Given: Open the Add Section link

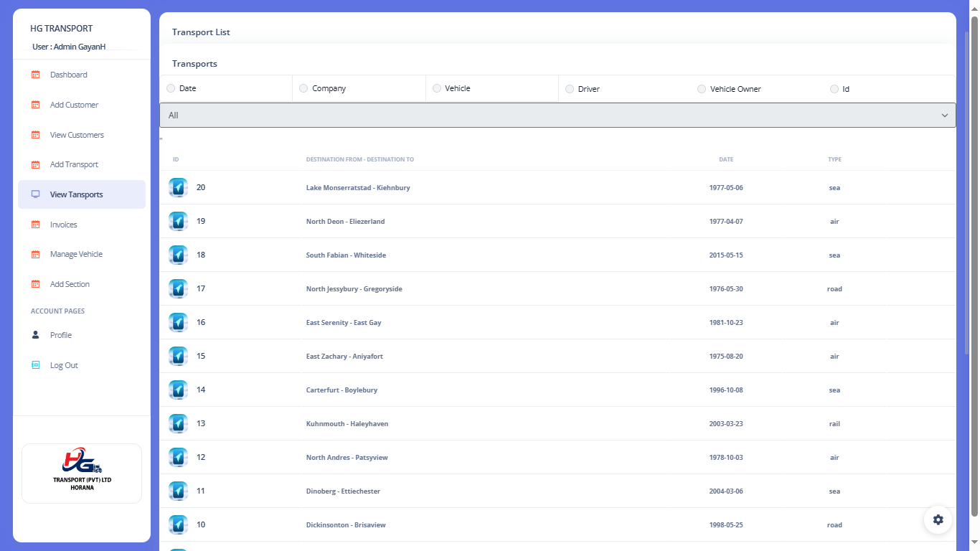Looking at the screenshot, I should [x=70, y=284].
